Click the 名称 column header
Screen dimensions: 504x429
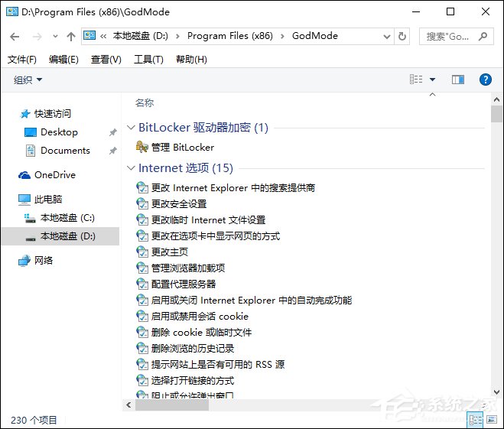click(x=145, y=102)
